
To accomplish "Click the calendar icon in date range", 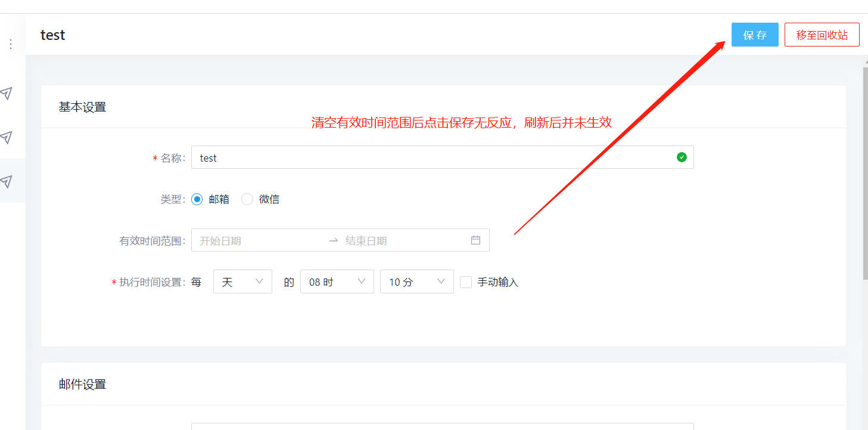I will coord(475,240).
